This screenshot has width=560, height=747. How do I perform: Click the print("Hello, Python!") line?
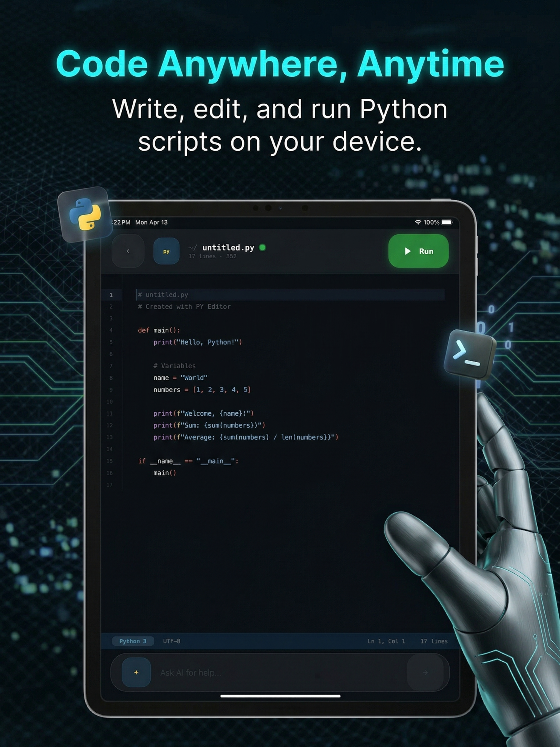tap(198, 342)
